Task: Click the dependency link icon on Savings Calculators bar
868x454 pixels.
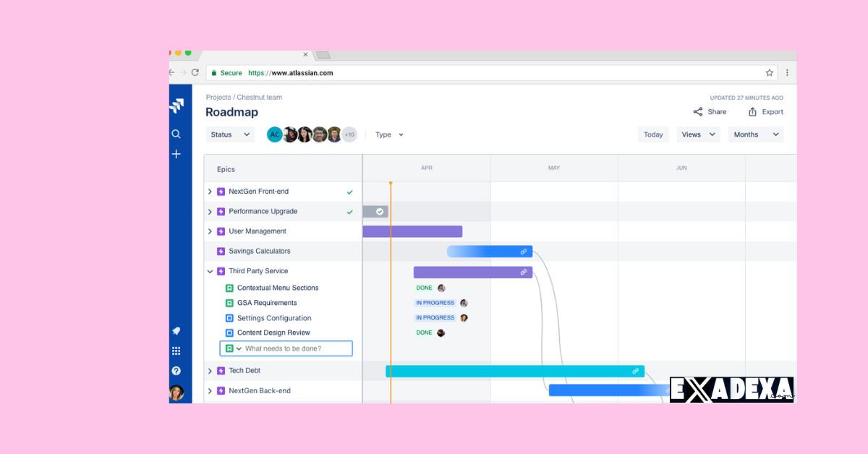Action: click(524, 251)
